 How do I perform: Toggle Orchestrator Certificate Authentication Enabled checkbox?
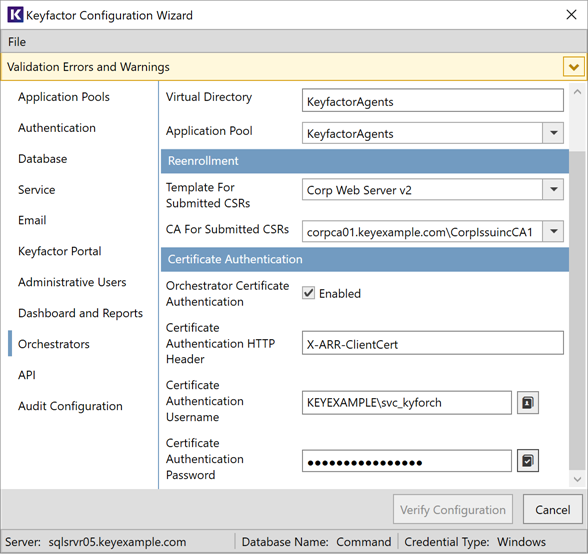[309, 293]
